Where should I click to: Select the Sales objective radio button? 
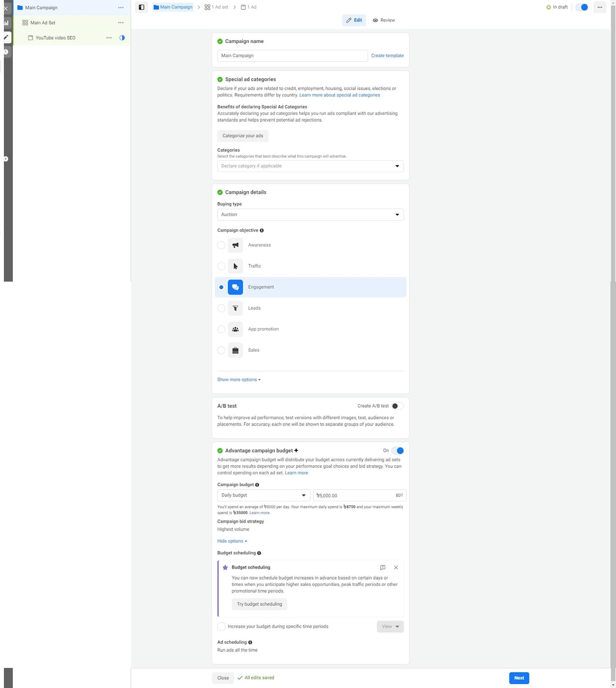221,350
